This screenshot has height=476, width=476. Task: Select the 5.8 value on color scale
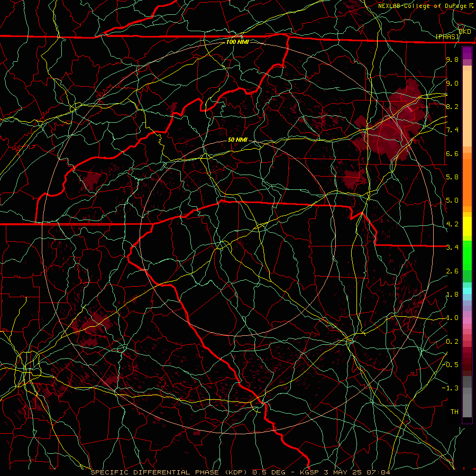point(452,177)
